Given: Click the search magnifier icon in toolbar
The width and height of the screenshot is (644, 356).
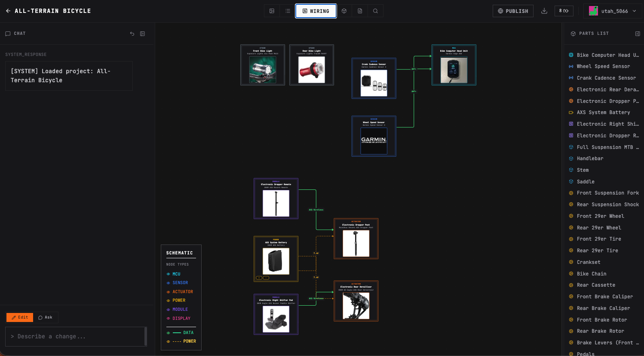Looking at the screenshot, I should pos(375,11).
